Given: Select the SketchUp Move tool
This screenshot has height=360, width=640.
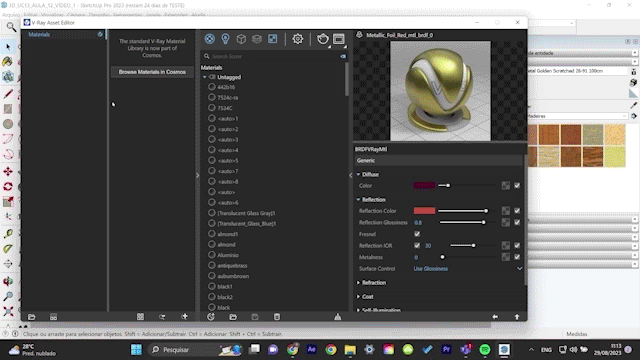Looking at the screenshot, I should click(x=8, y=171).
